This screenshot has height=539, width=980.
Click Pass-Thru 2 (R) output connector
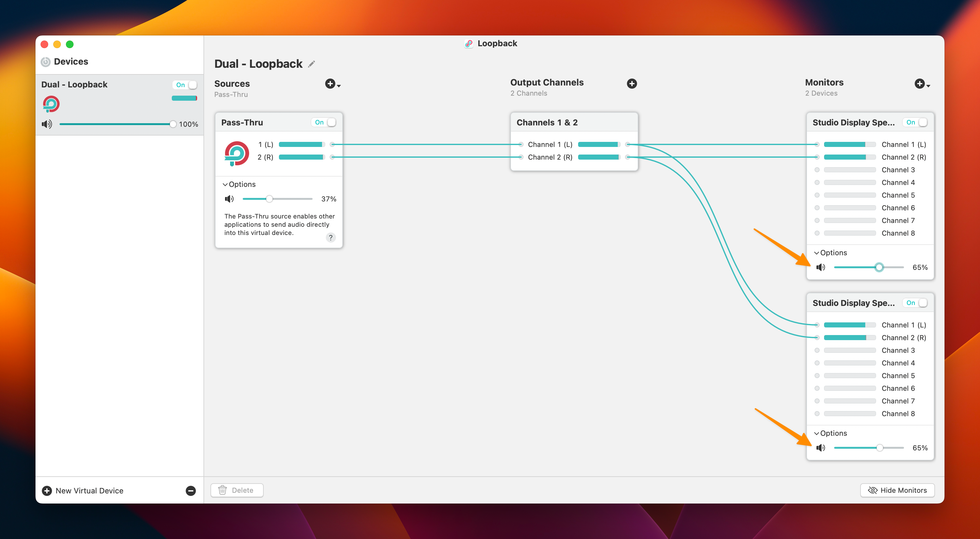[x=332, y=157]
